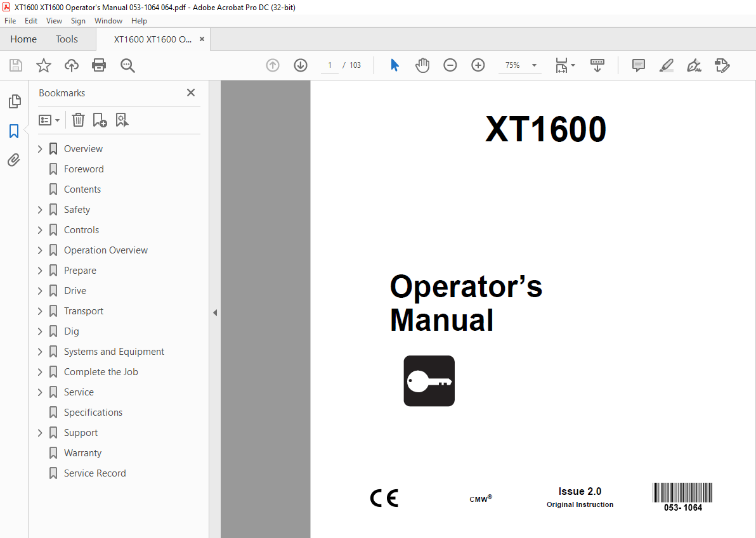
Task: Click the Fit page width icon
Action: click(561, 65)
